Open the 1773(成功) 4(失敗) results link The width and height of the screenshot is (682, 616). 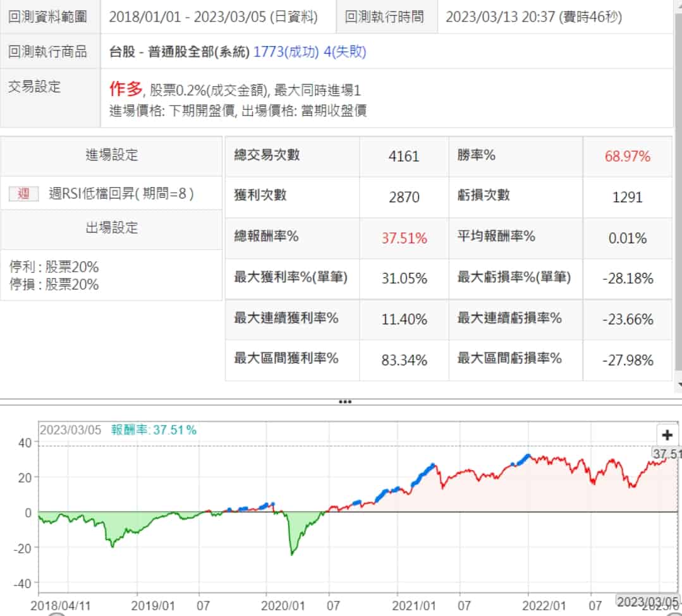tap(309, 52)
